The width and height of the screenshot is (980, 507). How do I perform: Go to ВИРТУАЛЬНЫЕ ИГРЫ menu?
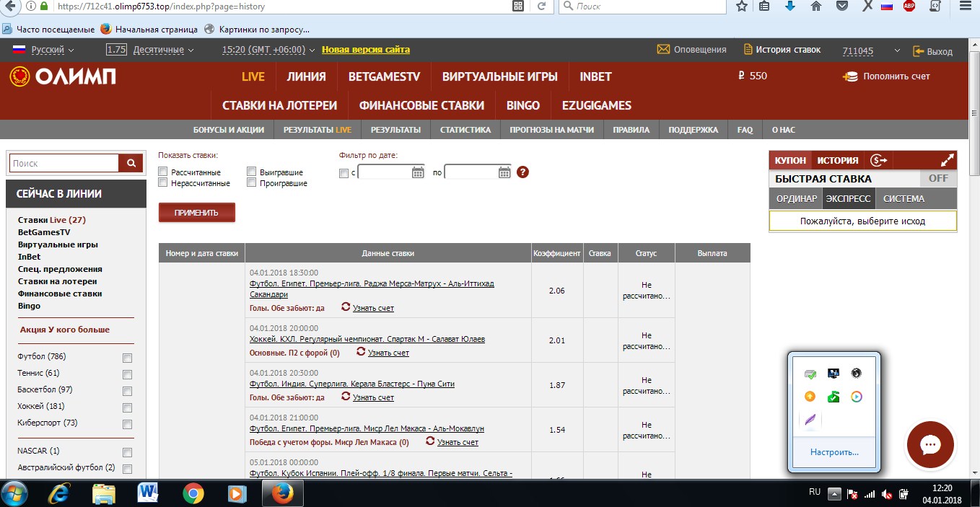click(500, 76)
